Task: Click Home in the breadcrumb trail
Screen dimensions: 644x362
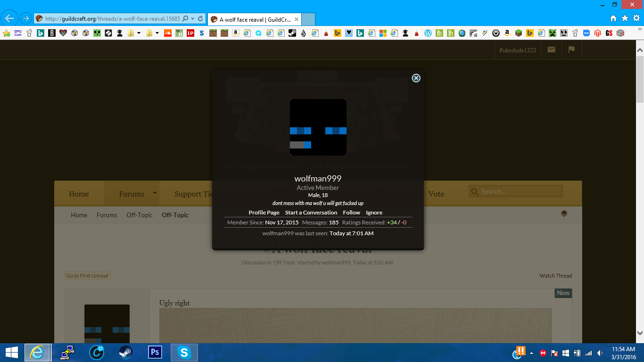Action: click(x=79, y=215)
